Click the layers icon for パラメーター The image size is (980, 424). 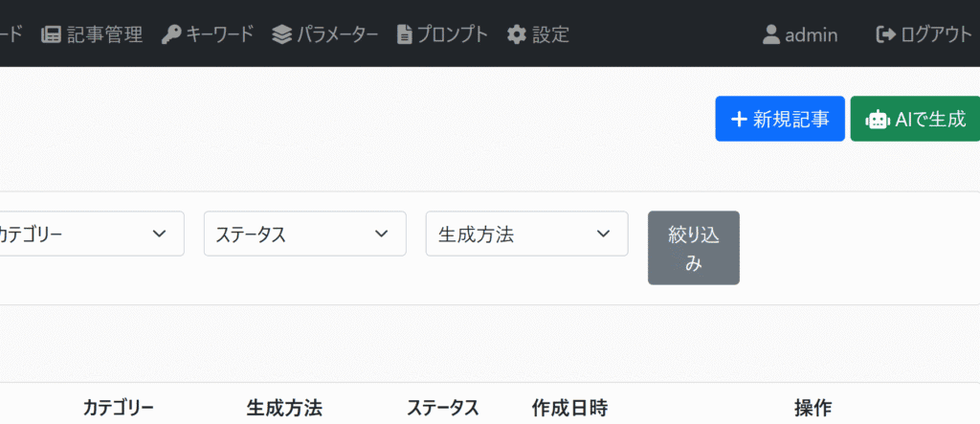point(281,34)
